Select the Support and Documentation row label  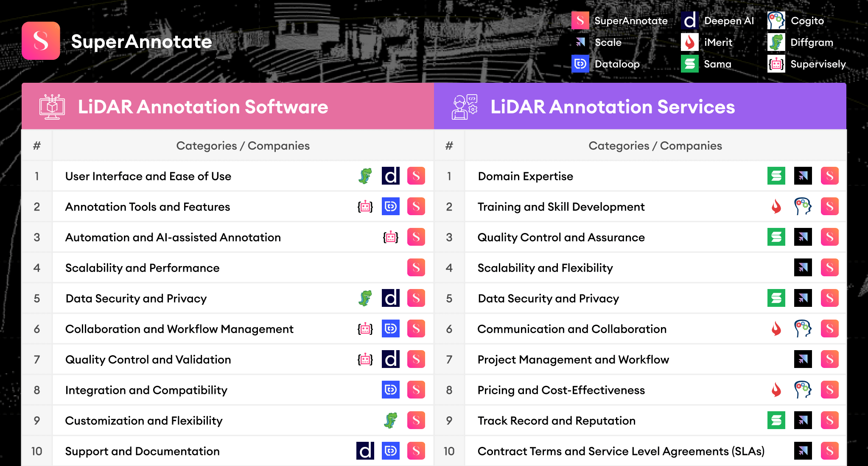pos(142,451)
